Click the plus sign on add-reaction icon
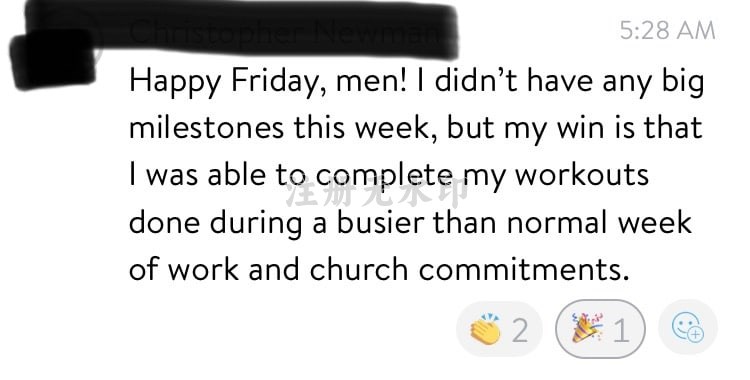750x380 pixels. [696, 334]
